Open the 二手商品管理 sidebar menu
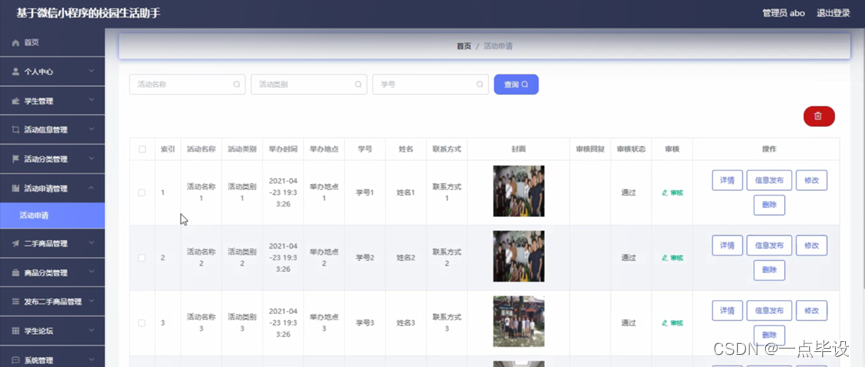865x367 pixels. [52, 243]
